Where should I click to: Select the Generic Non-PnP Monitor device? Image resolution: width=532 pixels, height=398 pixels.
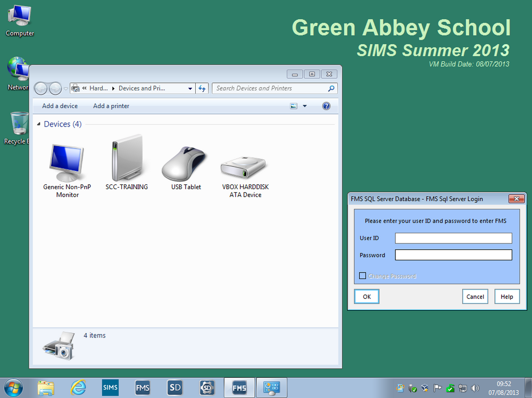coord(67,171)
